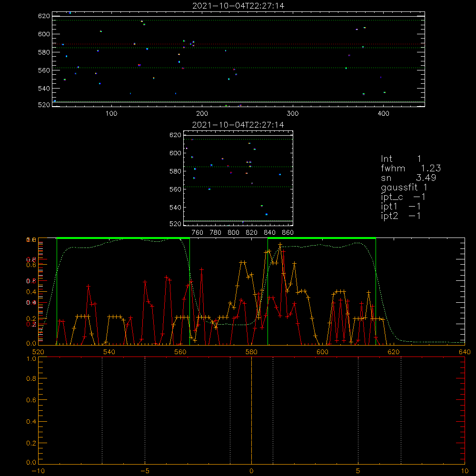Viewport: 476px width, 476px height.
Task: Click x-axis label 600 on profile plot
Action: pyautogui.click(x=322, y=352)
